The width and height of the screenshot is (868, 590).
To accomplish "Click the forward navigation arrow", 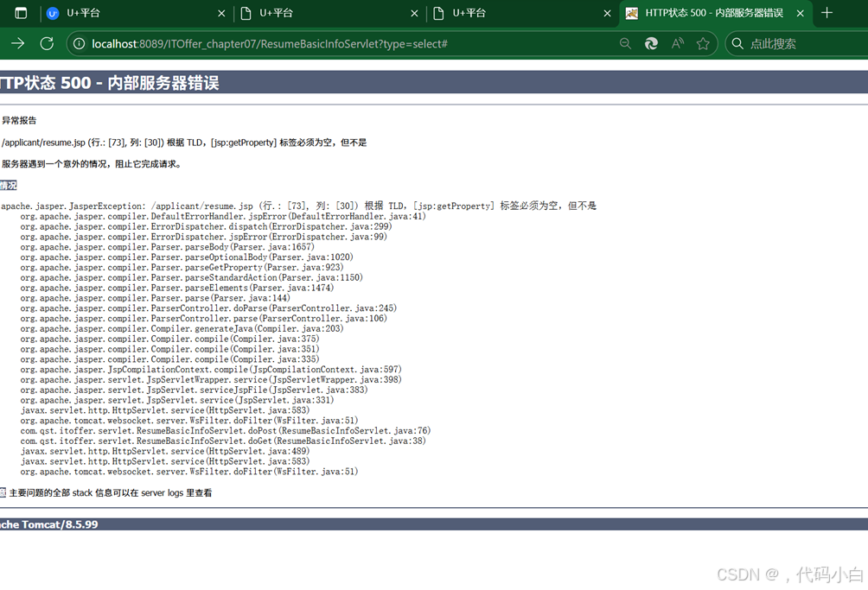I will 18,43.
